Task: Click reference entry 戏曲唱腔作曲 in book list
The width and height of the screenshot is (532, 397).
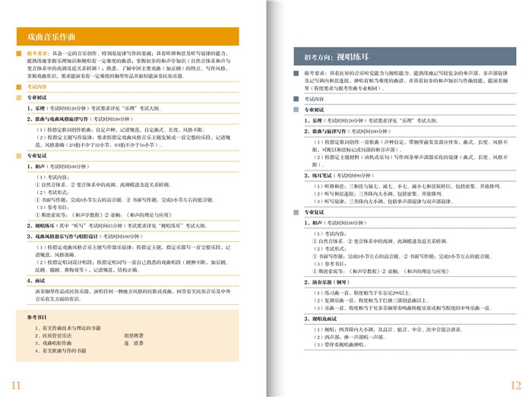Action: pyautogui.click(x=58, y=343)
